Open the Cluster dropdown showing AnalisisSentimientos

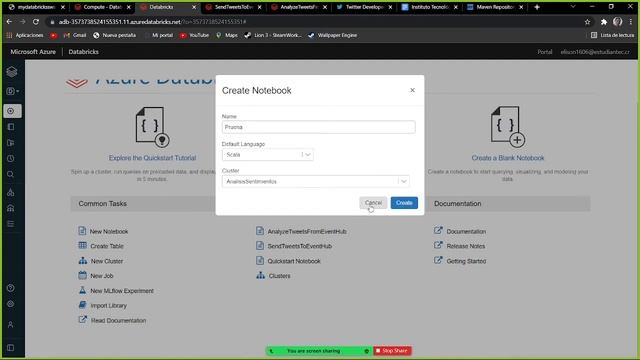316,181
